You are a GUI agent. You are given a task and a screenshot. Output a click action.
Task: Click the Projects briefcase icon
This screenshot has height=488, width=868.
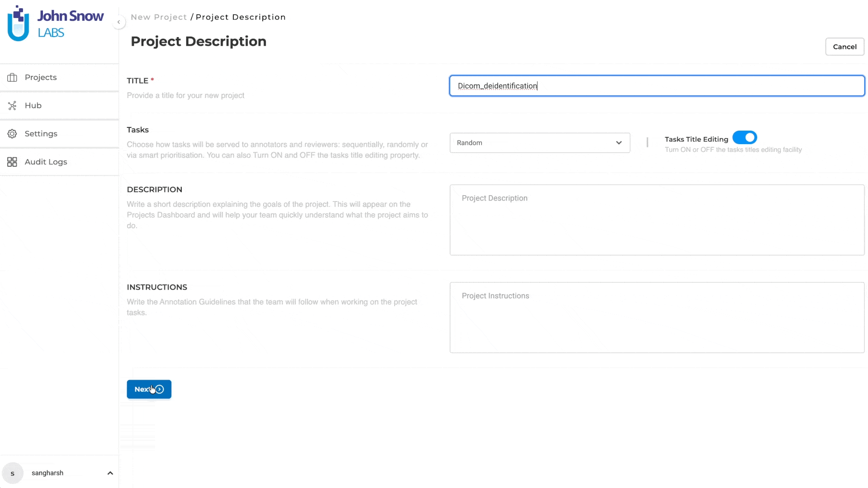coord(12,77)
